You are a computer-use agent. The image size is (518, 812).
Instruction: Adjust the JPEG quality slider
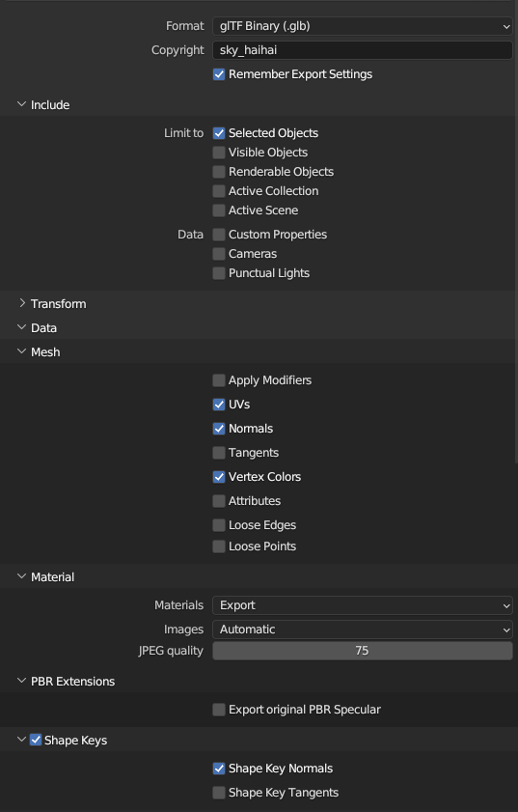click(363, 651)
